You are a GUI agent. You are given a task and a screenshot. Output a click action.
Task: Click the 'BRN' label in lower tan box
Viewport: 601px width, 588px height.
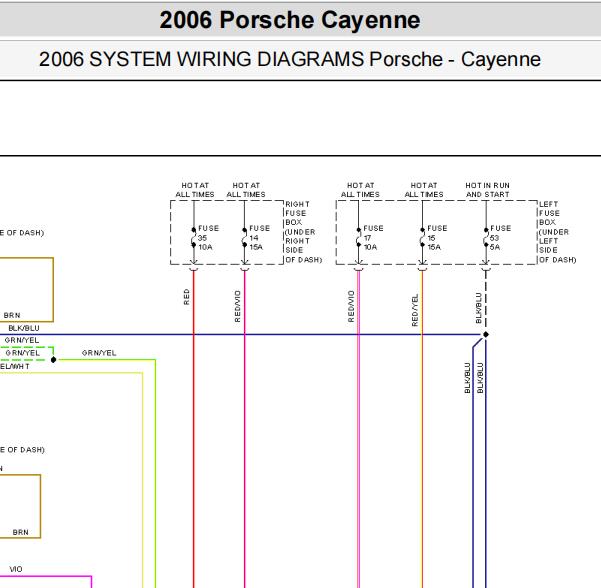click(x=20, y=532)
